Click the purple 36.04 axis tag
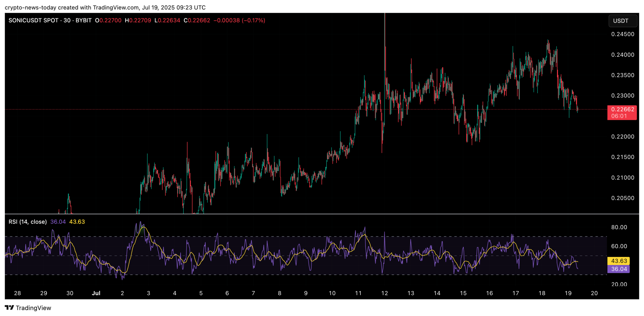 (x=618, y=269)
